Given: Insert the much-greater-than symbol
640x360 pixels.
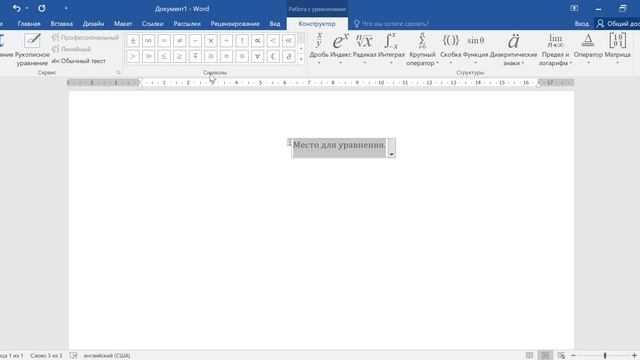Looking at the screenshot, I should click(148, 56).
